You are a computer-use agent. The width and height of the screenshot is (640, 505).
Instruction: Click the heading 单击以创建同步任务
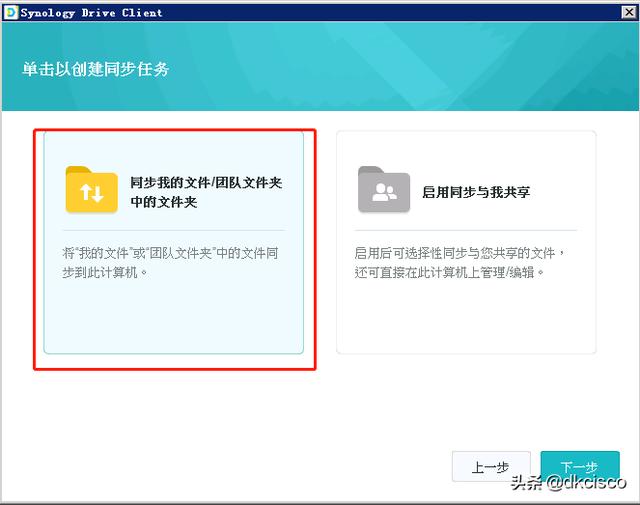pyautogui.click(x=96, y=69)
